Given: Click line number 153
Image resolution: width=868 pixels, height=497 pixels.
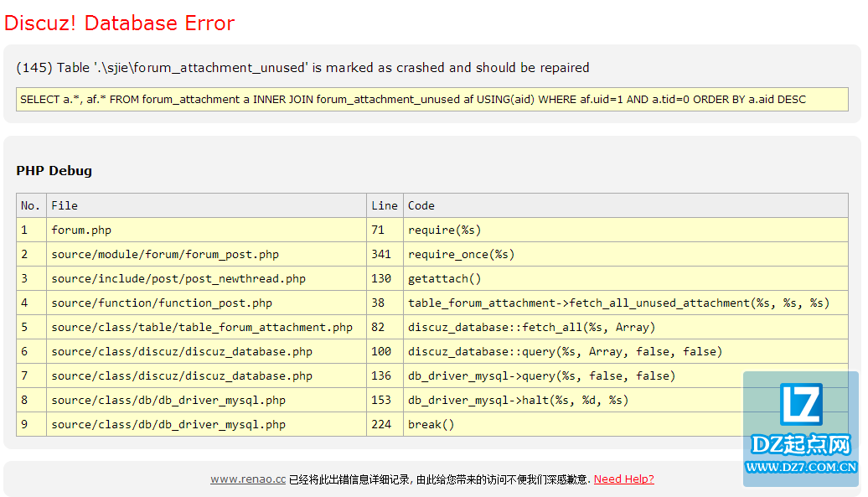Looking at the screenshot, I should click(x=385, y=400).
